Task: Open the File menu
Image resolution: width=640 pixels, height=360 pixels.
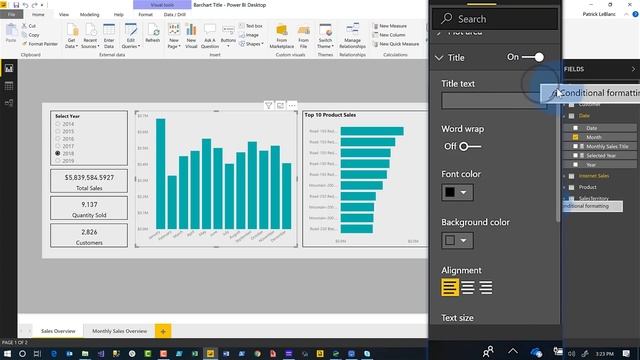Action: click(11, 14)
